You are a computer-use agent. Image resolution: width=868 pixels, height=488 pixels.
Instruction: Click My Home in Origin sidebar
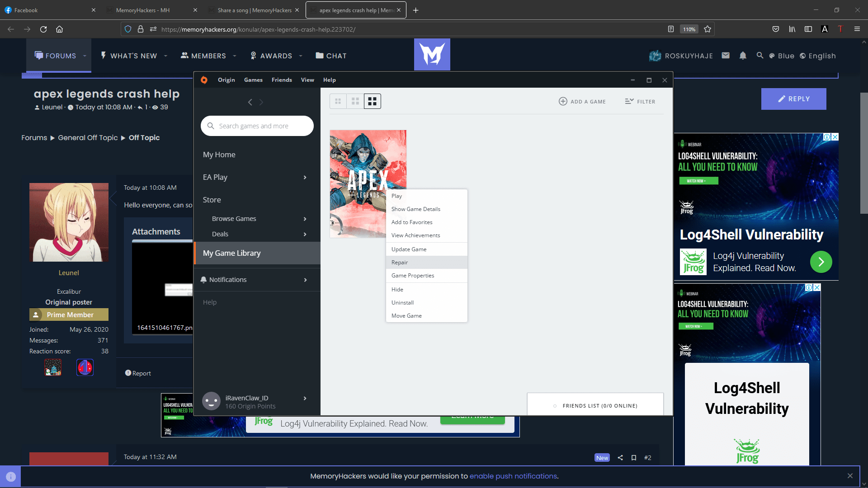pos(219,155)
